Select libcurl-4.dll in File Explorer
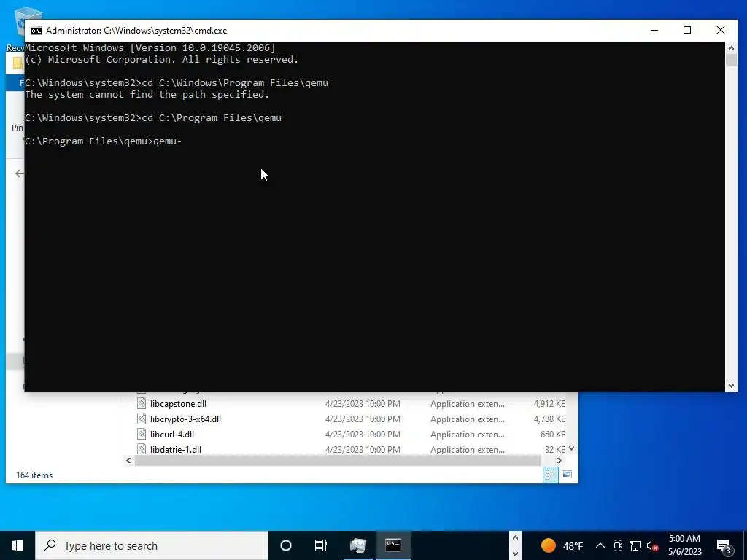Screen dimensions: 747x560 (172, 435)
